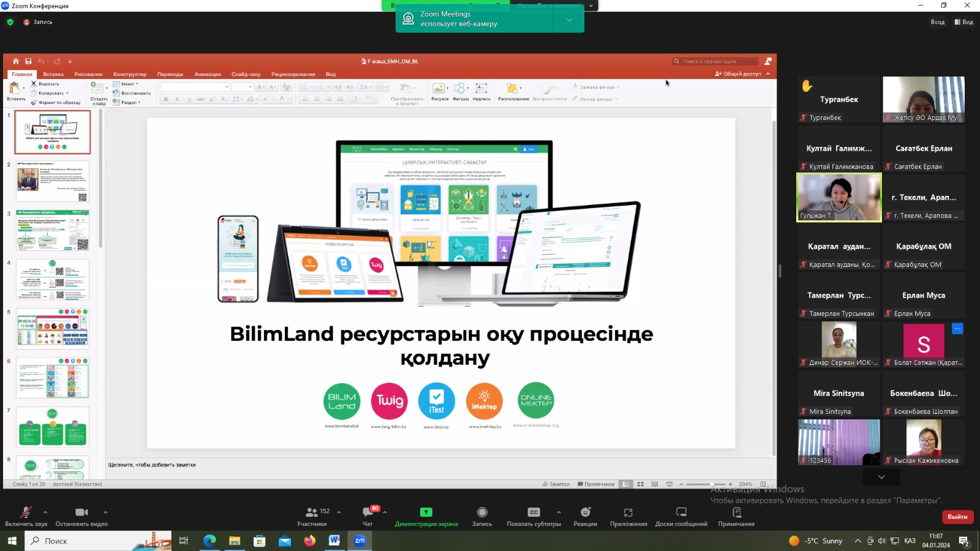The width and height of the screenshot is (980, 551).
Task: Click the PowerPoint save icon
Action: pos(28,61)
